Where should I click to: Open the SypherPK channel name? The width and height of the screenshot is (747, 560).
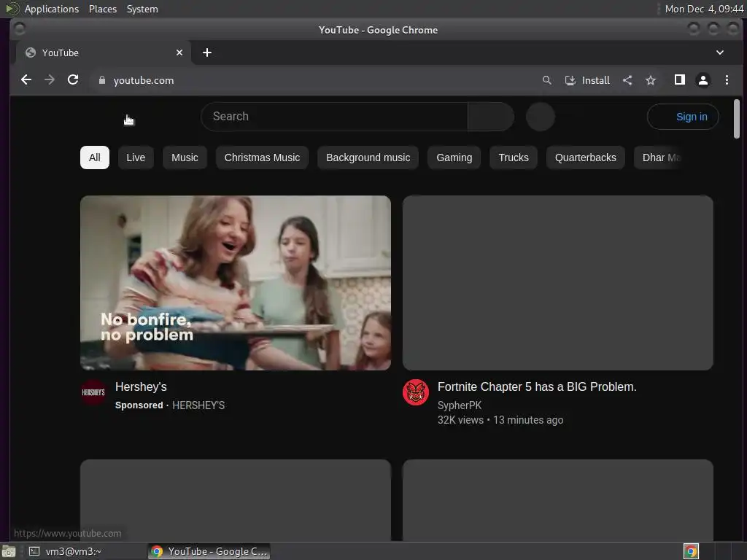460,405
